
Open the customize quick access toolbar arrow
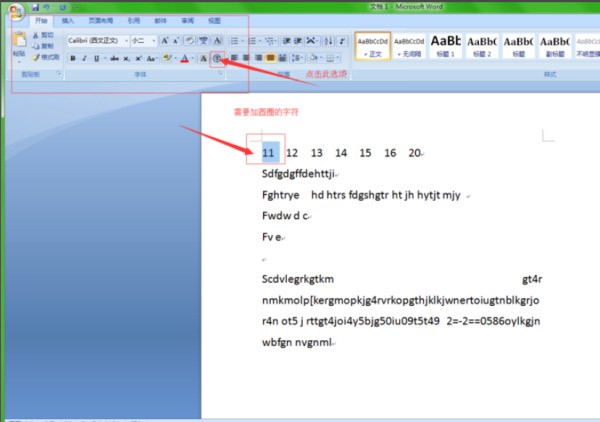pyautogui.click(x=77, y=7)
